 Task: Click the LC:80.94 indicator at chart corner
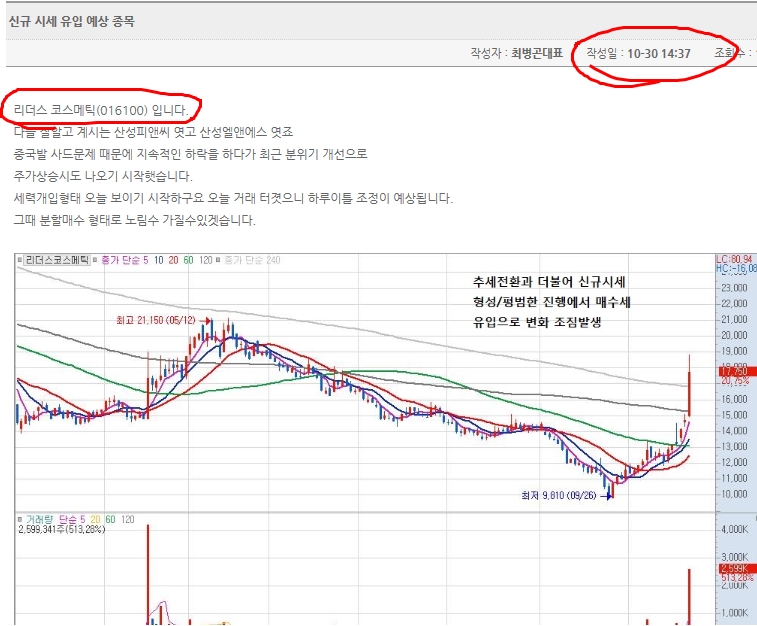click(x=734, y=259)
